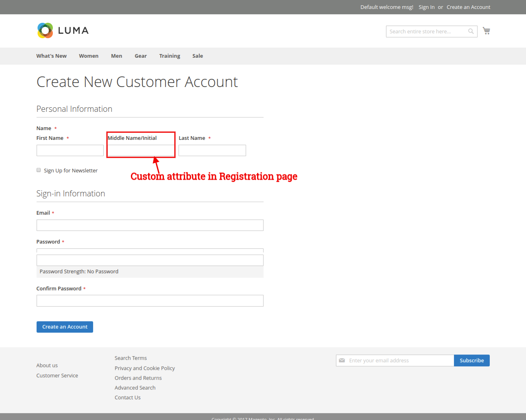
Task: Open the What's New menu
Action: pos(51,56)
